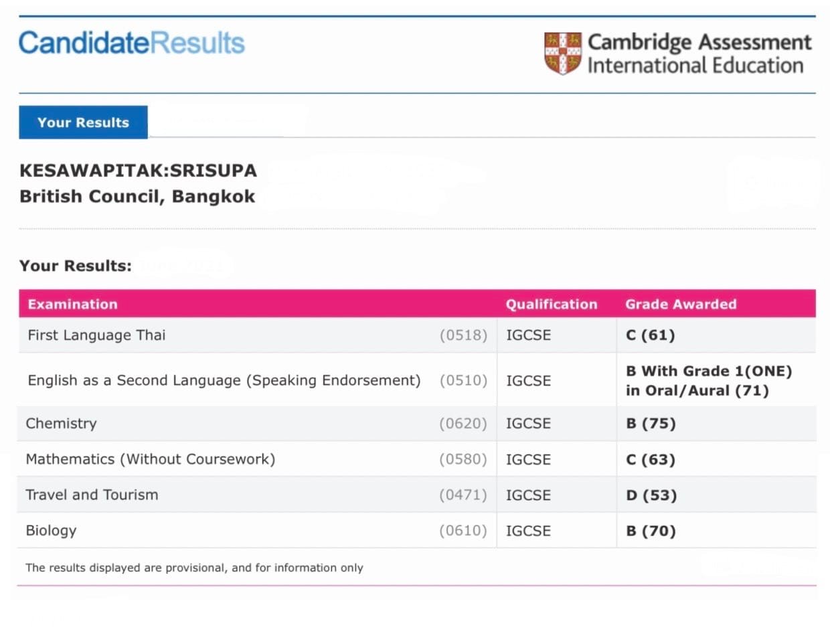Viewport: 830px width, 644px height.
Task: Click the Examination column header
Action: (72, 304)
